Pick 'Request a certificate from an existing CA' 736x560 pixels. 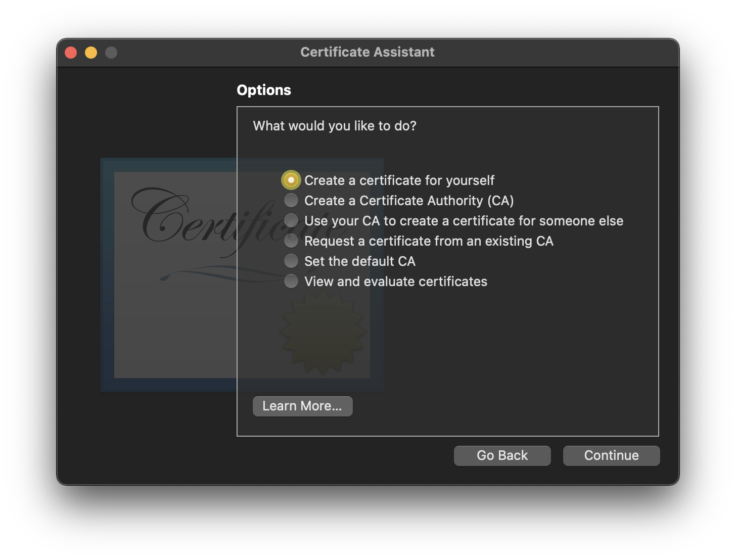(291, 241)
